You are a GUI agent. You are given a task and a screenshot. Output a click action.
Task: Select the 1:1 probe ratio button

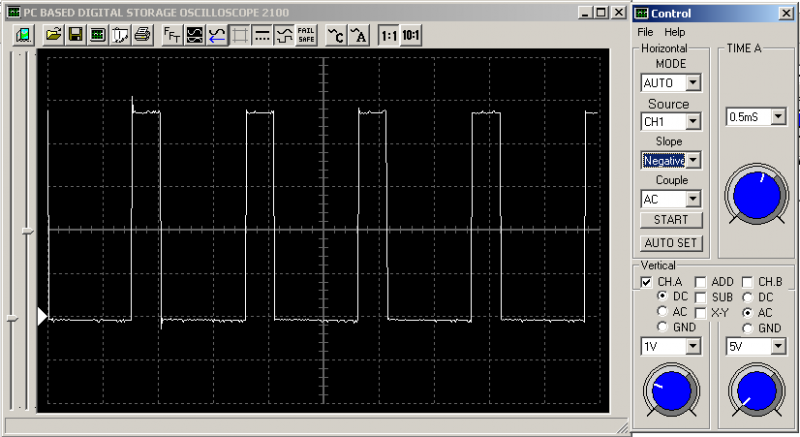[x=387, y=35]
